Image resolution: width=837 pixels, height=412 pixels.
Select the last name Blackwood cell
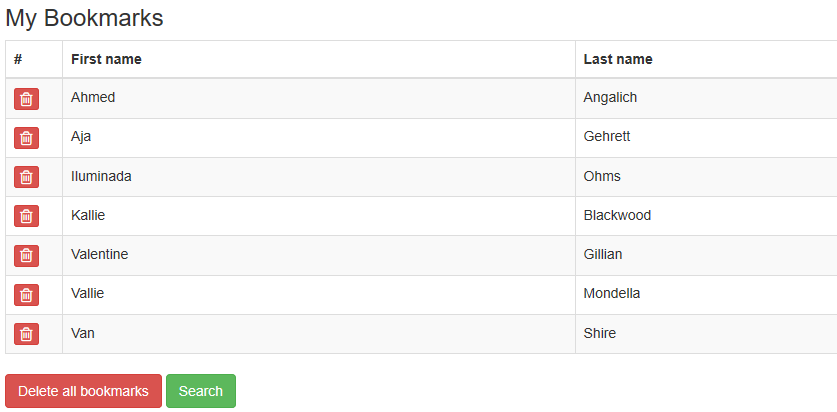706,216
